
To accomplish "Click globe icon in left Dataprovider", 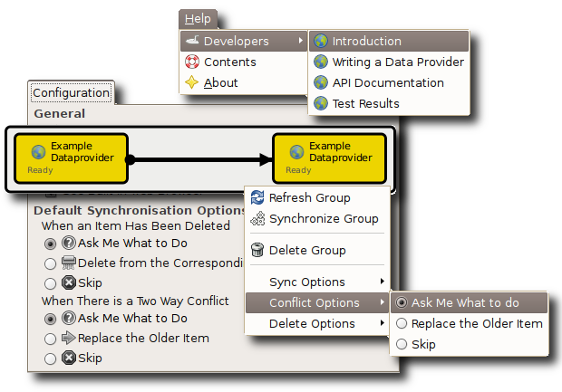I will click(x=38, y=152).
